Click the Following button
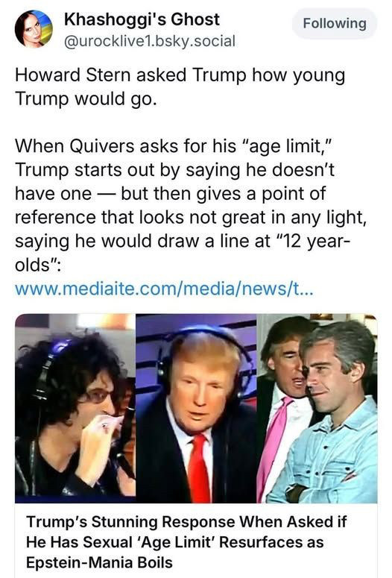Screen dimensions: 392x578 click(x=335, y=24)
